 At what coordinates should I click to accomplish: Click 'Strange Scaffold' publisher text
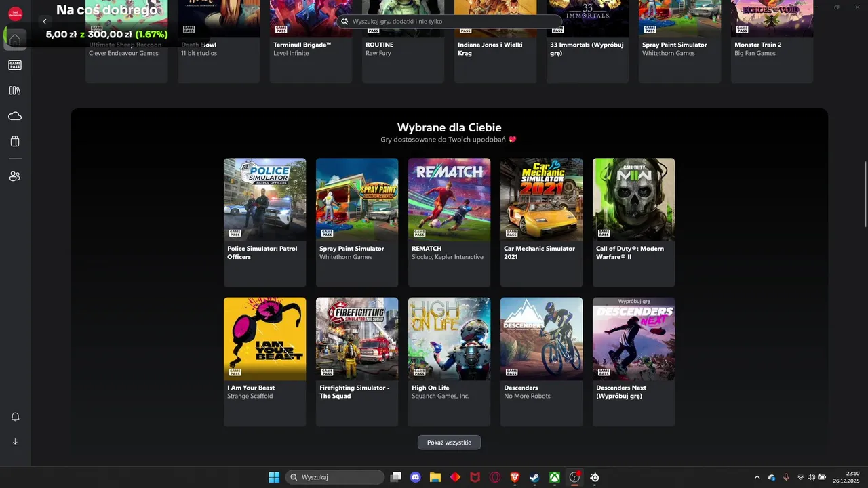pos(250,396)
